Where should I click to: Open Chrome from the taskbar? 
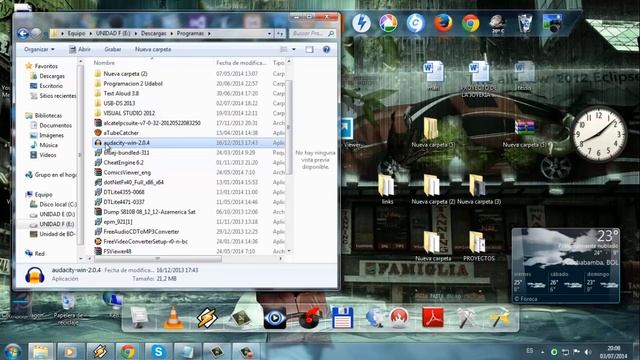point(128,351)
